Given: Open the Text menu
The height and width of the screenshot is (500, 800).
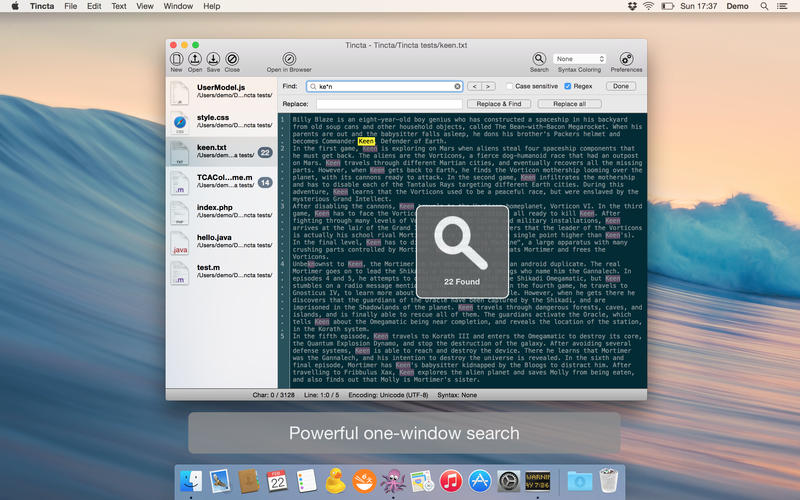Looking at the screenshot, I should tap(118, 6).
